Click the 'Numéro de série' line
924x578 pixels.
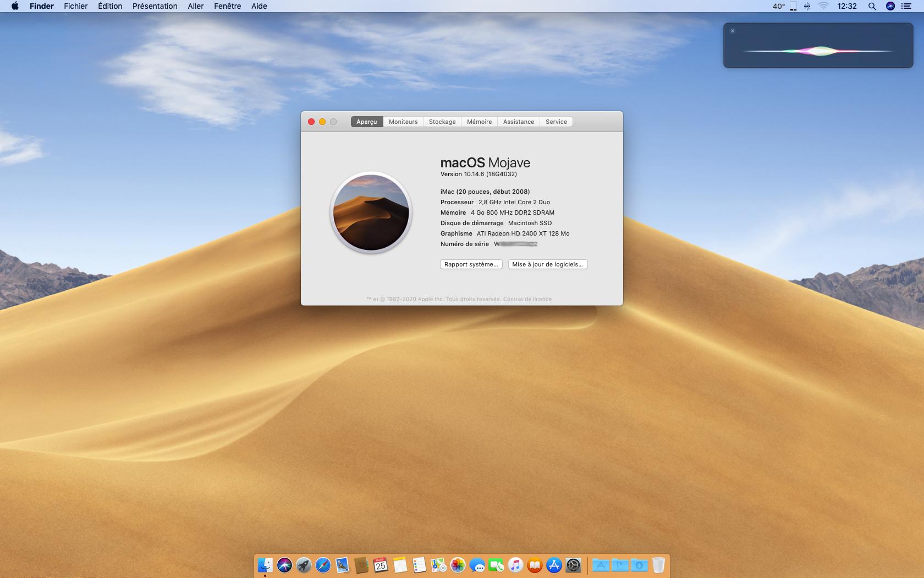pos(489,244)
